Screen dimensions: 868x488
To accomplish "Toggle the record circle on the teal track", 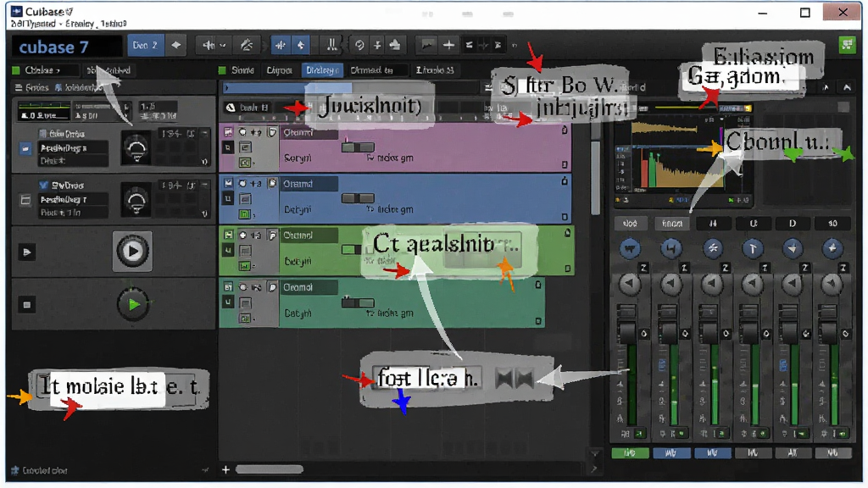I will click(242, 287).
